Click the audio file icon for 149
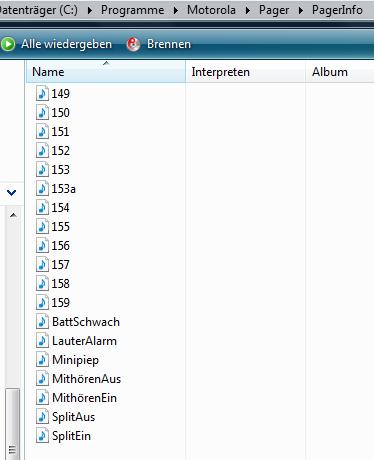Viewport: 374px width, 460px height. click(42, 93)
